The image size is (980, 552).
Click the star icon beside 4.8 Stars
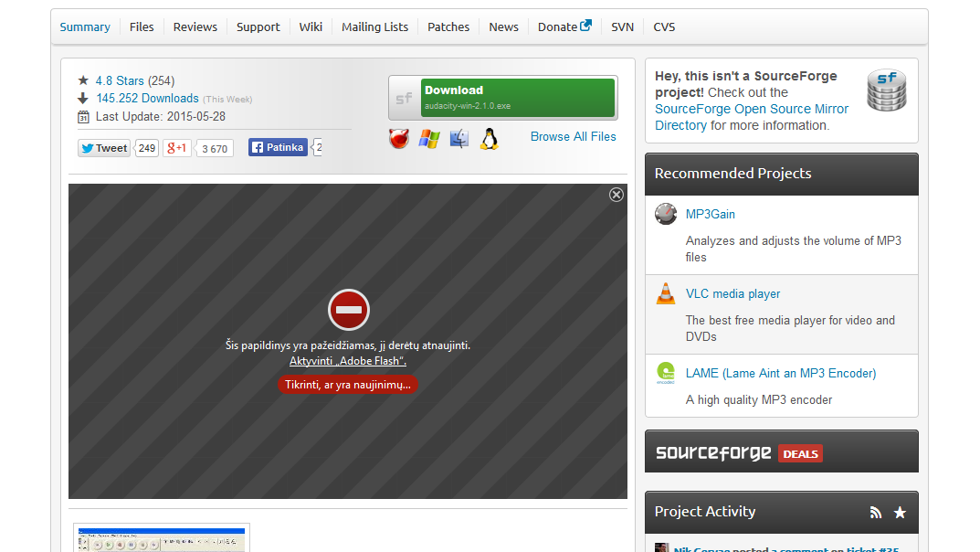(83, 80)
